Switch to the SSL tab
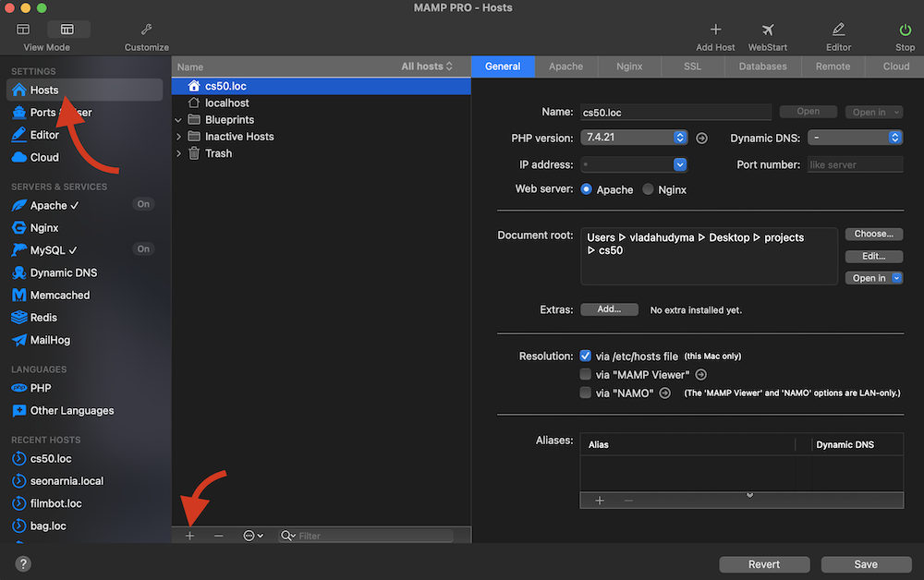Viewport: 924px width, 580px height. click(x=692, y=66)
